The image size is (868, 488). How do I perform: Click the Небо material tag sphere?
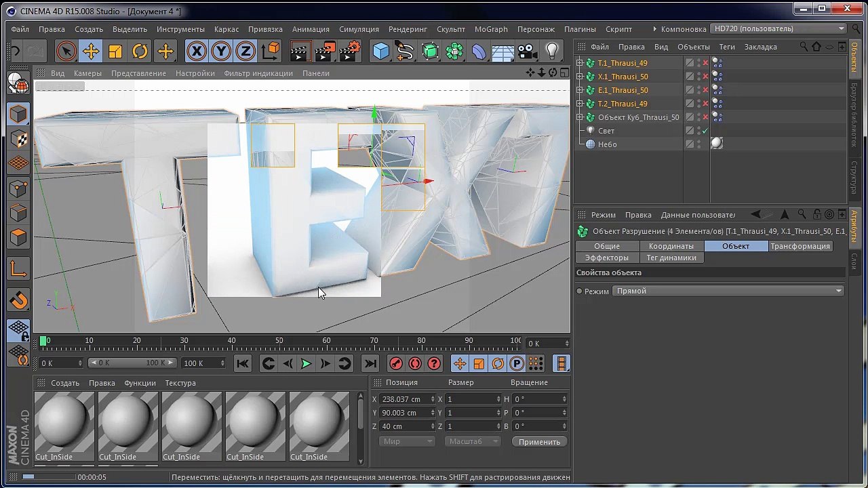717,144
